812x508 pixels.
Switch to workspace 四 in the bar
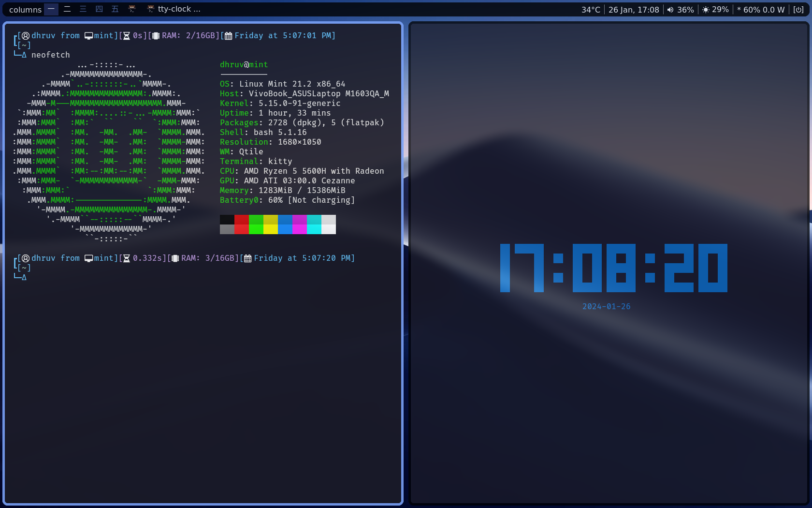tap(99, 9)
